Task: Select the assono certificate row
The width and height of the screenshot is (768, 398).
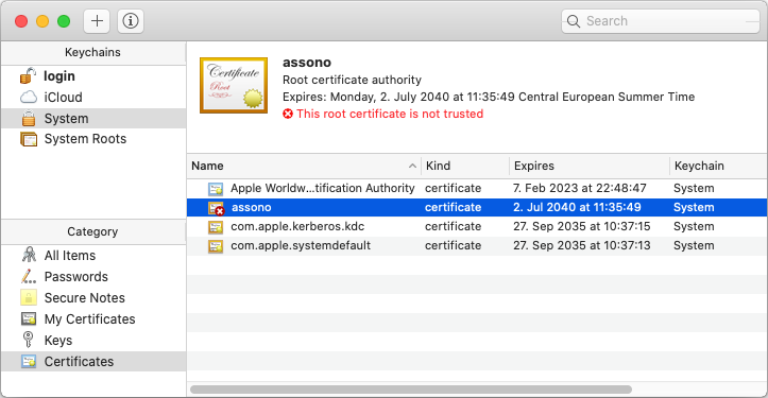Action: (x=477, y=207)
